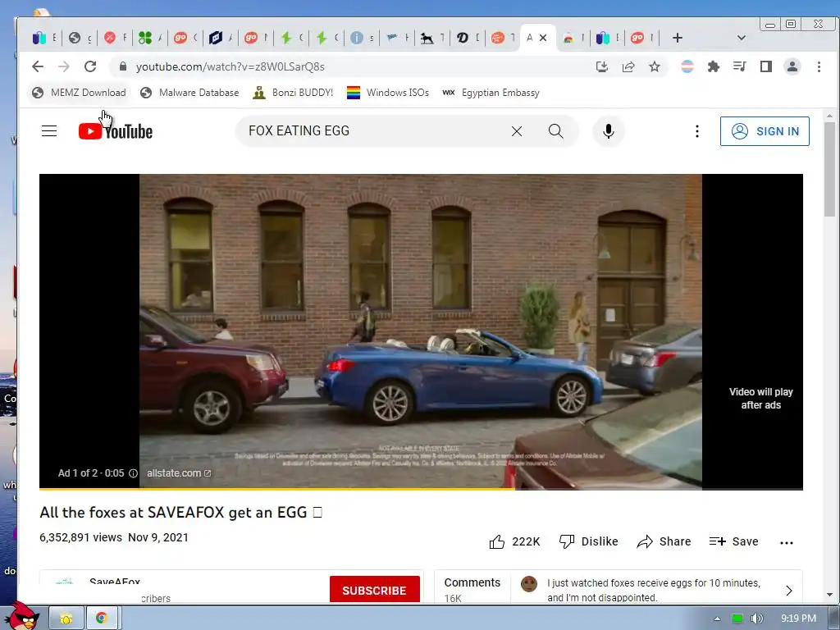Image resolution: width=840 pixels, height=630 pixels.
Task: Open file explorer on taskbar
Action: (x=66, y=619)
